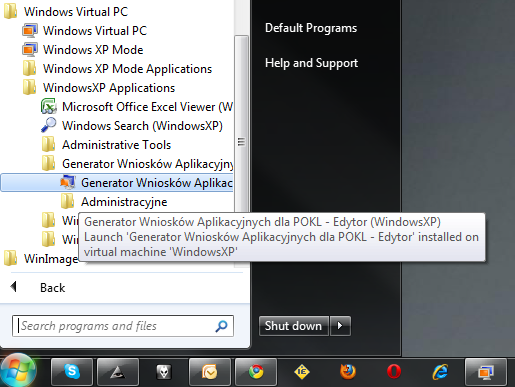This screenshot has height=387, width=515.
Task: Go Back to the main Start menu
Action: pos(53,288)
